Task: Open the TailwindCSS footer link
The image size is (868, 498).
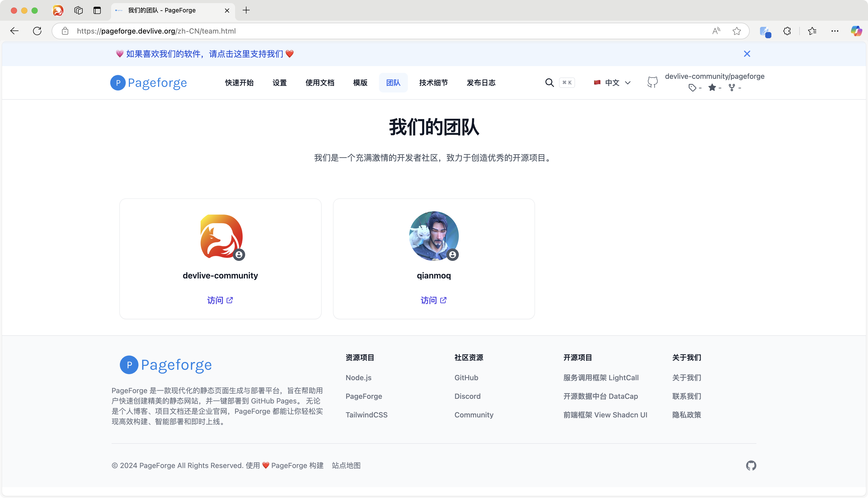Action: click(366, 415)
